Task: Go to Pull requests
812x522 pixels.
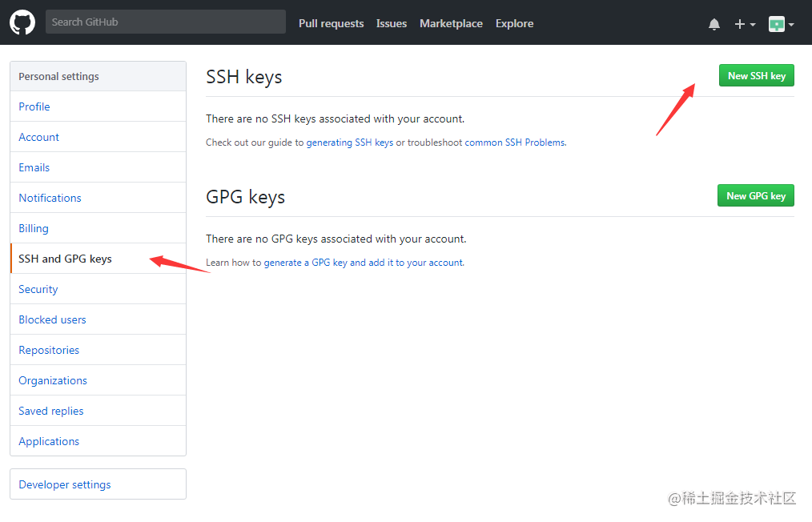Action: pyautogui.click(x=331, y=24)
